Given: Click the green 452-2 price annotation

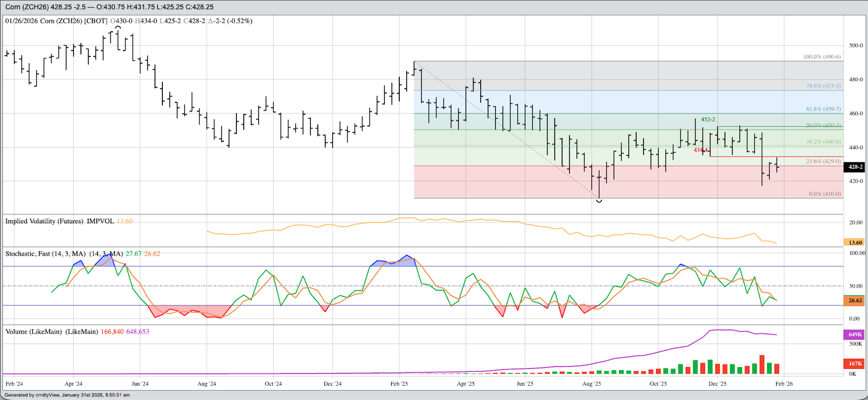Looking at the screenshot, I should [x=708, y=120].
